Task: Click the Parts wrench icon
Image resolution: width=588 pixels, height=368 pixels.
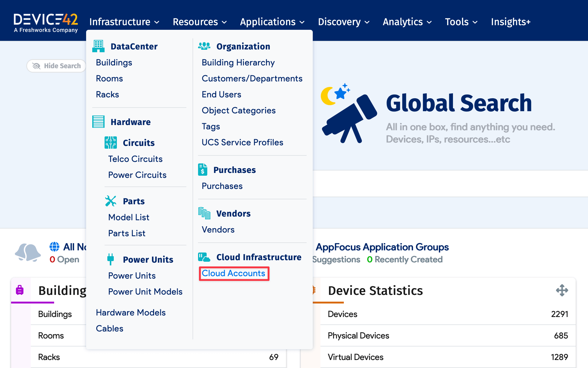Action: [x=111, y=201]
